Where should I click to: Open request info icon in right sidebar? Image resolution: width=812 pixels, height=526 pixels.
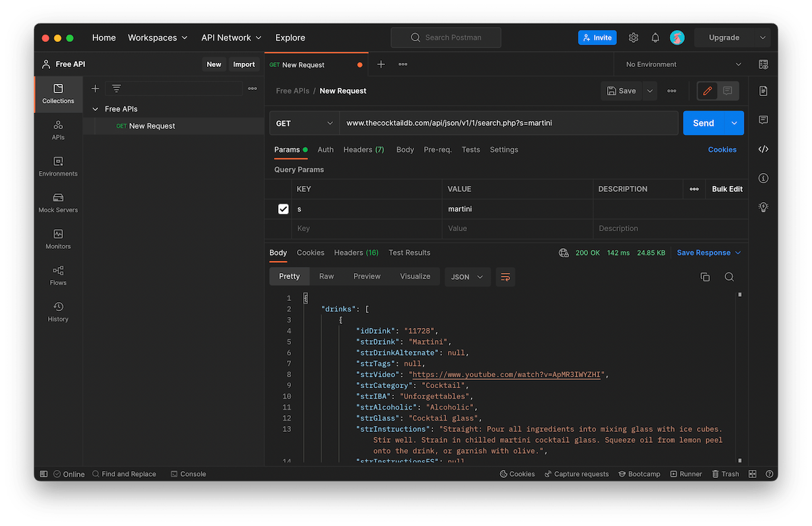pyautogui.click(x=763, y=178)
